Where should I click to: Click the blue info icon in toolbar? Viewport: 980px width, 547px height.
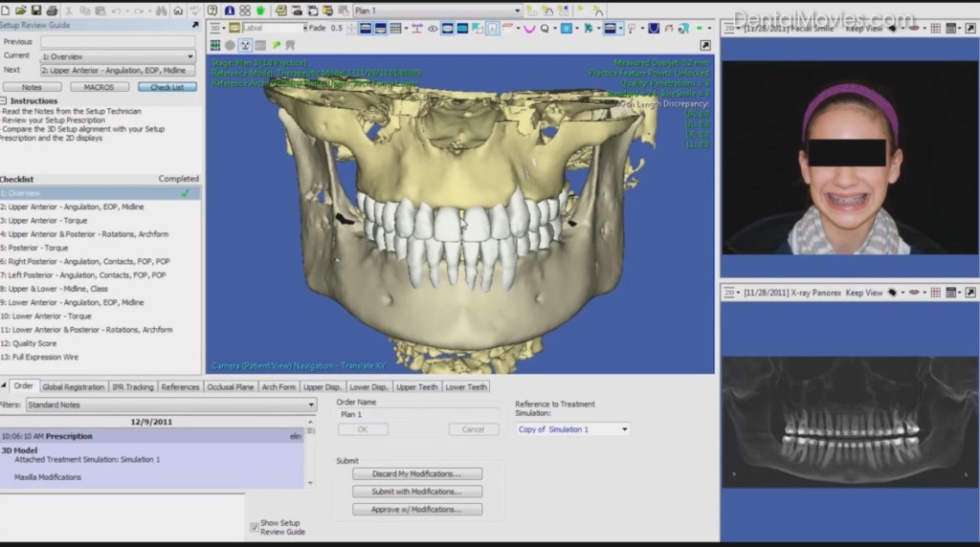230,11
